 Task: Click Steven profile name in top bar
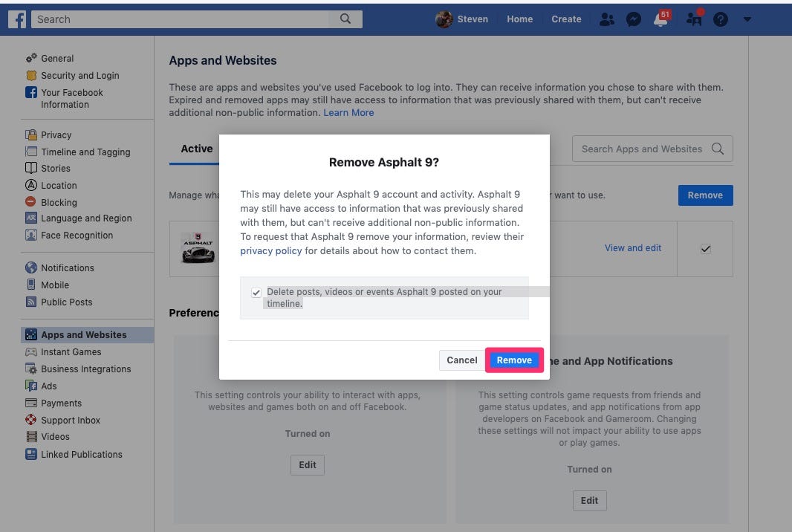coord(473,19)
